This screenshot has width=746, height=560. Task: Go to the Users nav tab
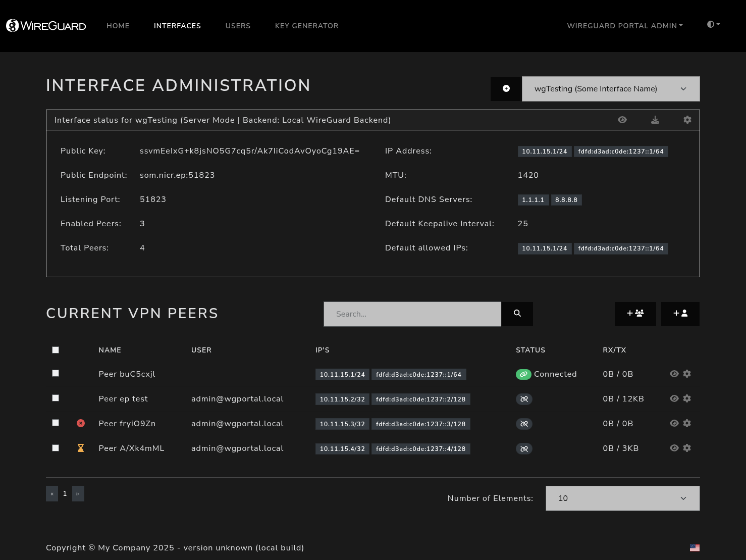click(x=238, y=26)
